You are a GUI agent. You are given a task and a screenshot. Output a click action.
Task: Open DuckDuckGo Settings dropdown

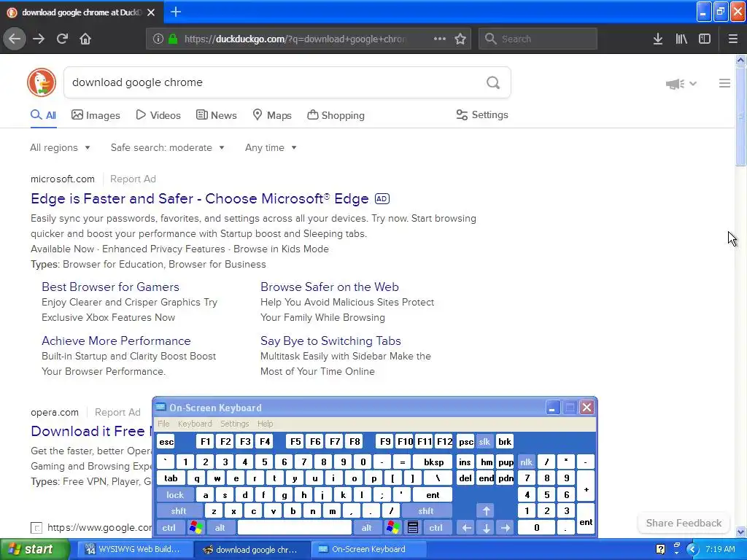click(482, 114)
